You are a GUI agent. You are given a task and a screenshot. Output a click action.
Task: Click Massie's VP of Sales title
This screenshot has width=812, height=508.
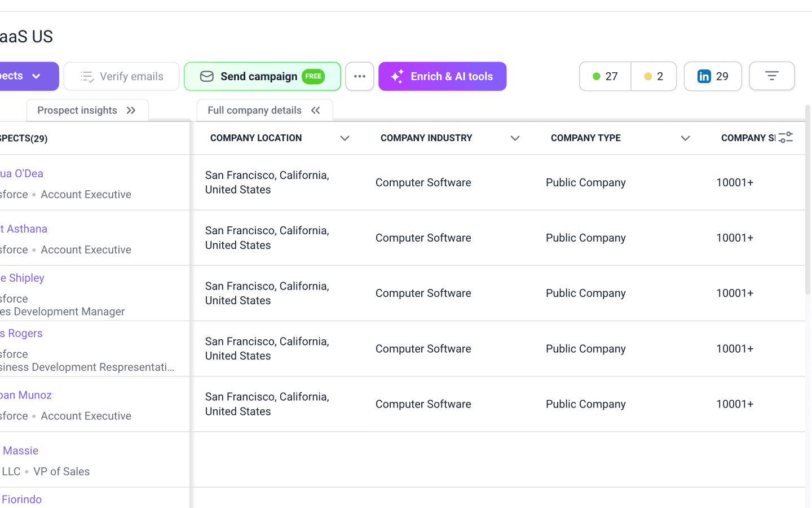coord(61,471)
